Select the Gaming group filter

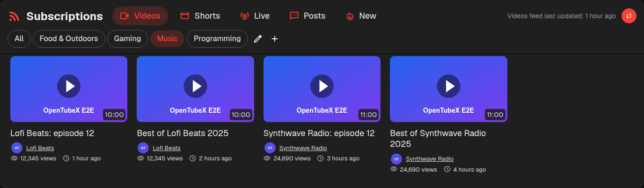coord(128,39)
